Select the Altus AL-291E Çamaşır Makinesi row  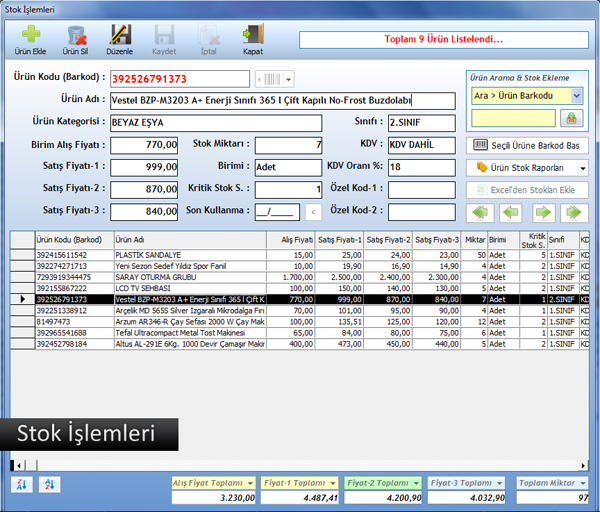(300, 344)
